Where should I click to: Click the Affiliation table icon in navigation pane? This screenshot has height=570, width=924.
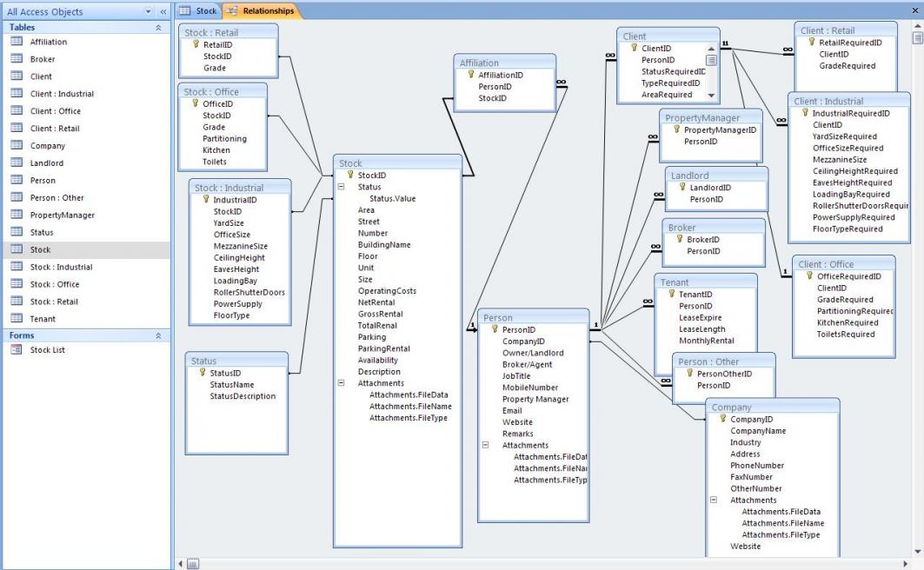17,41
